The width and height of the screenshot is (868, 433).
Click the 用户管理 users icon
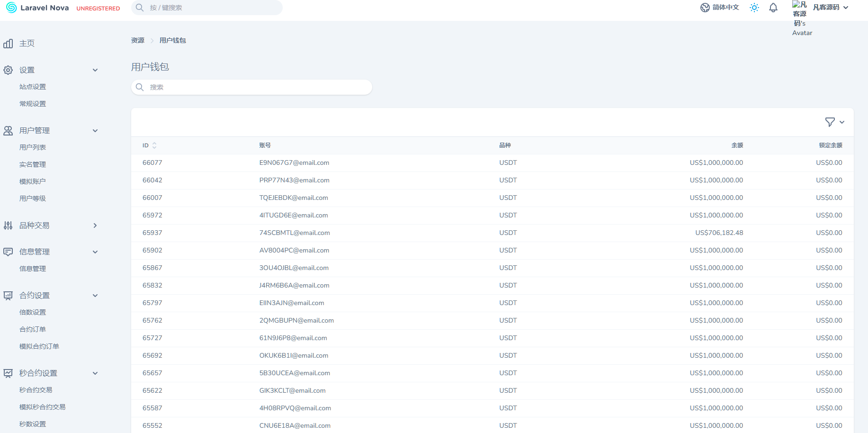[8, 131]
